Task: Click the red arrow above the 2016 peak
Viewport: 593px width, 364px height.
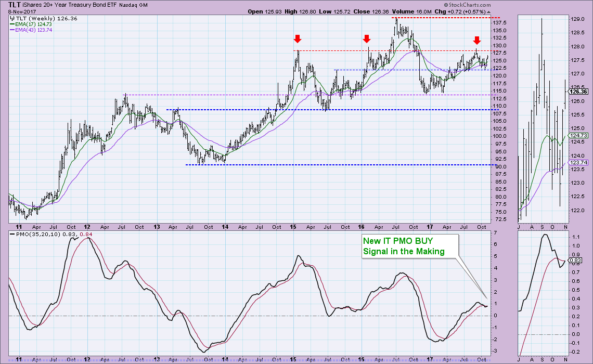Action: [367, 39]
